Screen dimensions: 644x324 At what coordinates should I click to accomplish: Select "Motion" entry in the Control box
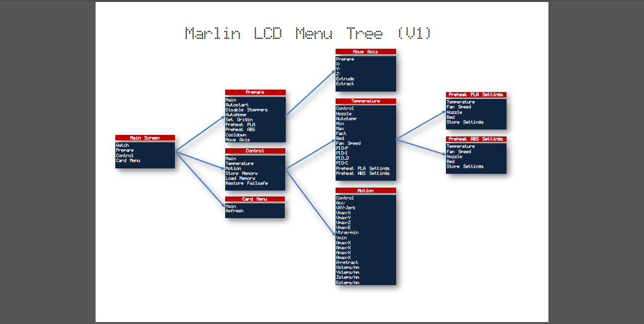(x=234, y=168)
